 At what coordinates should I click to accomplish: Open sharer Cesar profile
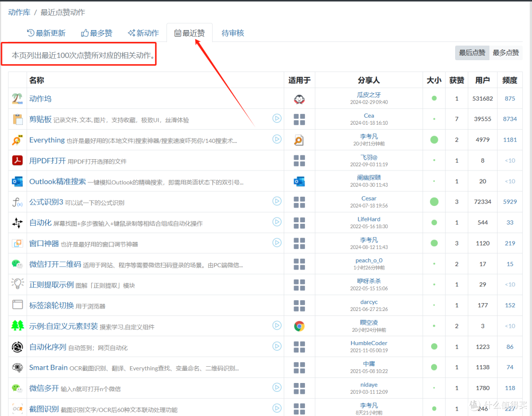click(369, 198)
